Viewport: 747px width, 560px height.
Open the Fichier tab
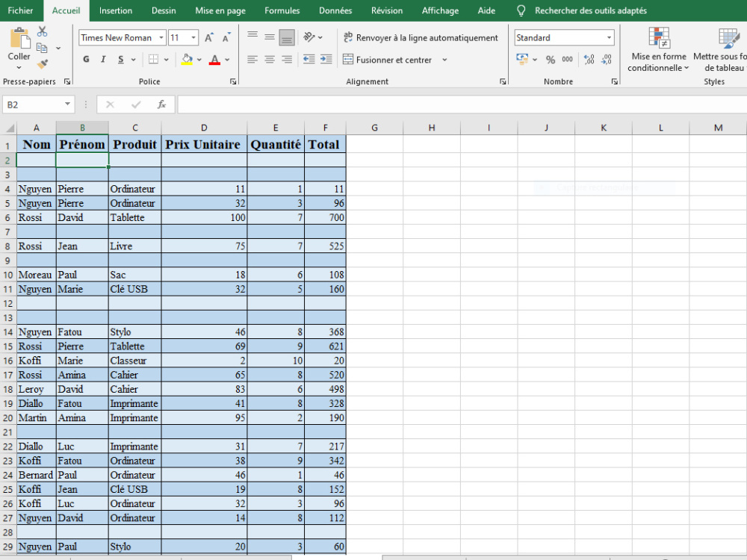[x=20, y=10]
